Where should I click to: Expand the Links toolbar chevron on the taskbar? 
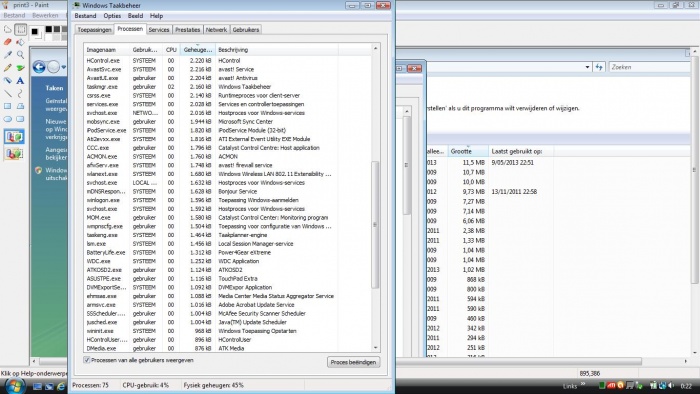coord(583,384)
